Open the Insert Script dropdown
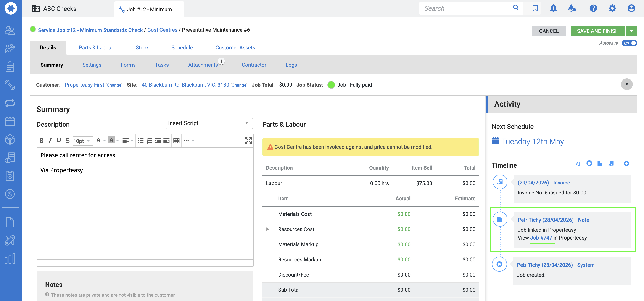The width and height of the screenshot is (644, 301). coord(209,123)
